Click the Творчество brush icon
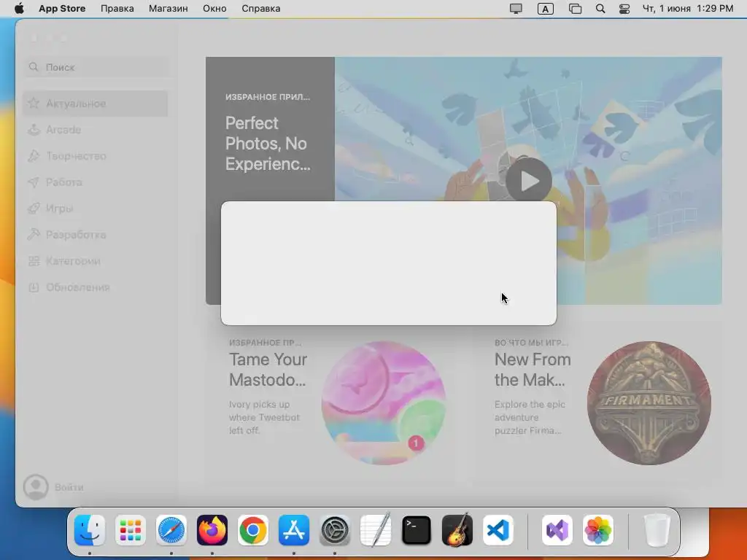 point(34,156)
